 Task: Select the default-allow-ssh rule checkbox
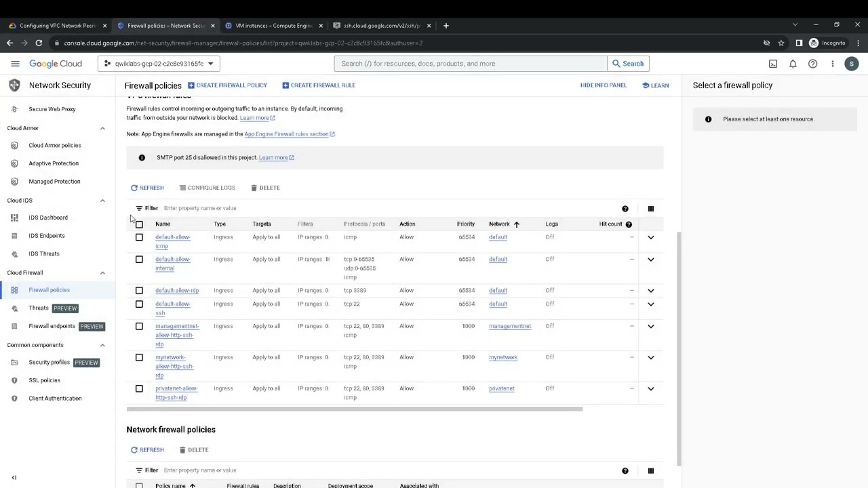[x=139, y=304]
